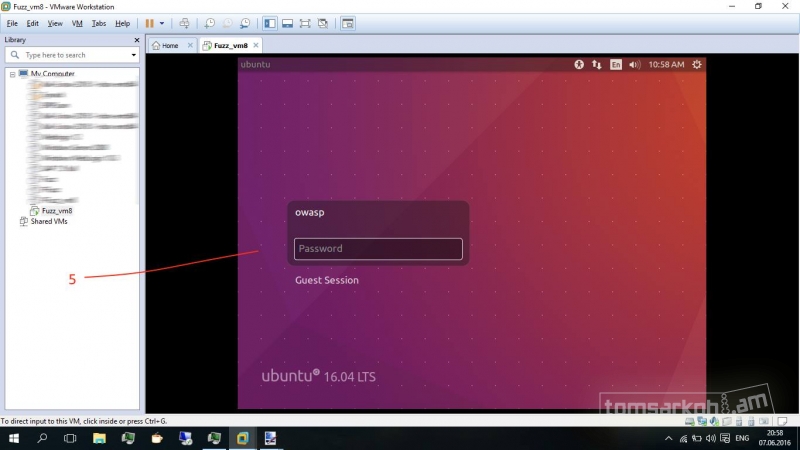Click the Password field on login screen
Viewport: 800px width, 450px height.
(x=378, y=249)
